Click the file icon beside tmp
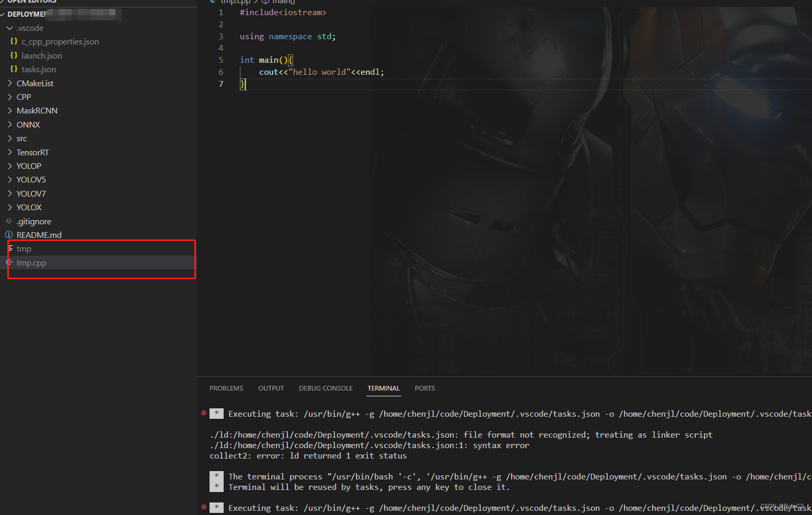This screenshot has width=812, height=515. [x=10, y=248]
